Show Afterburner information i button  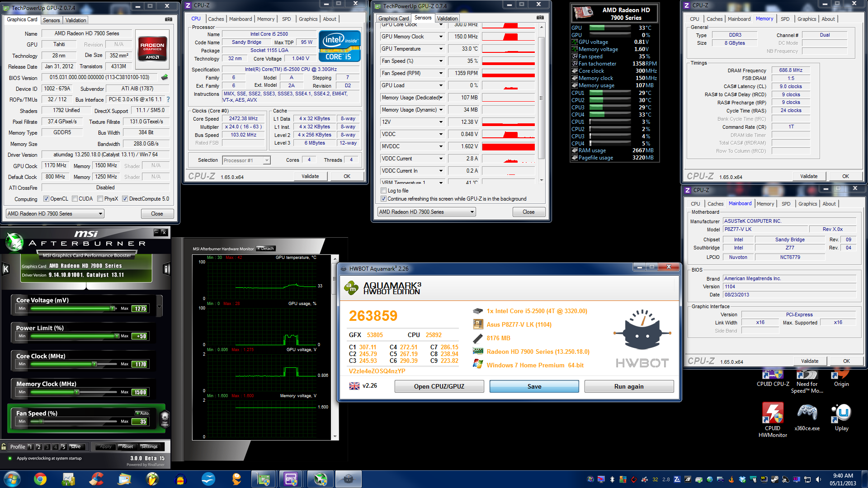(x=166, y=269)
